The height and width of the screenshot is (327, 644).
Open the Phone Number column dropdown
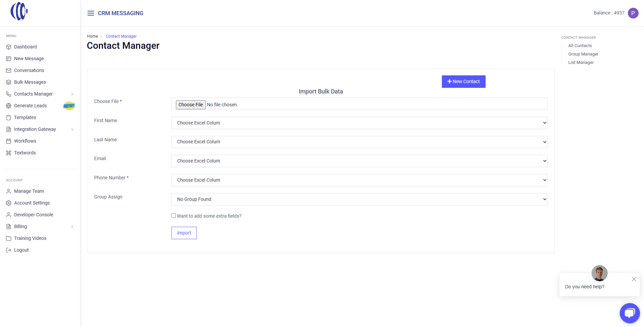pos(359,180)
